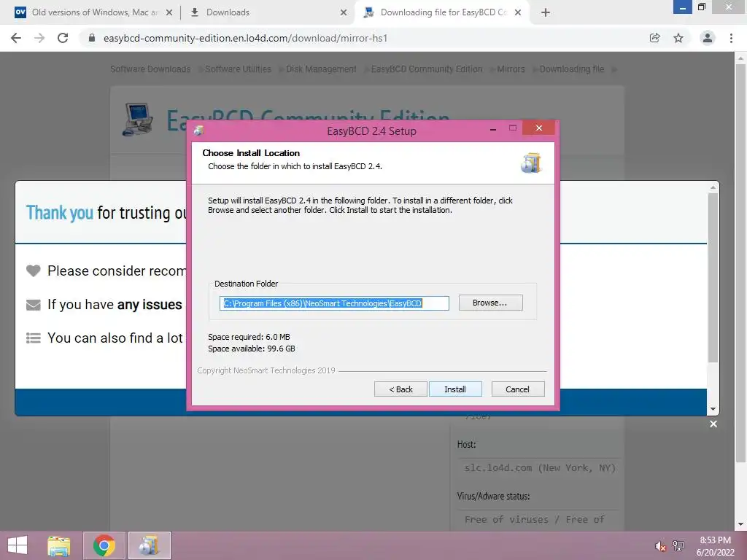This screenshot has width=747, height=560.
Task: Close the Downloads tab
Action: (x=344, y=12)
